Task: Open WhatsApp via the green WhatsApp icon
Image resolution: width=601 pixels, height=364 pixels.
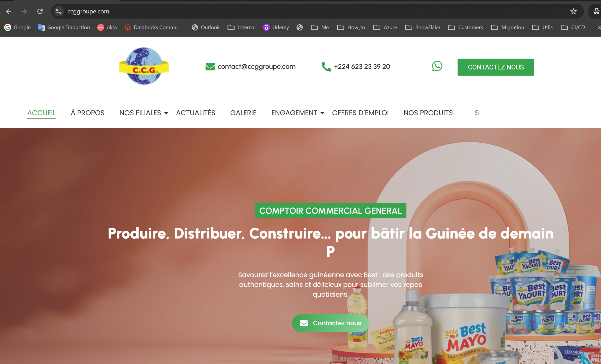Action: [437, 66]
